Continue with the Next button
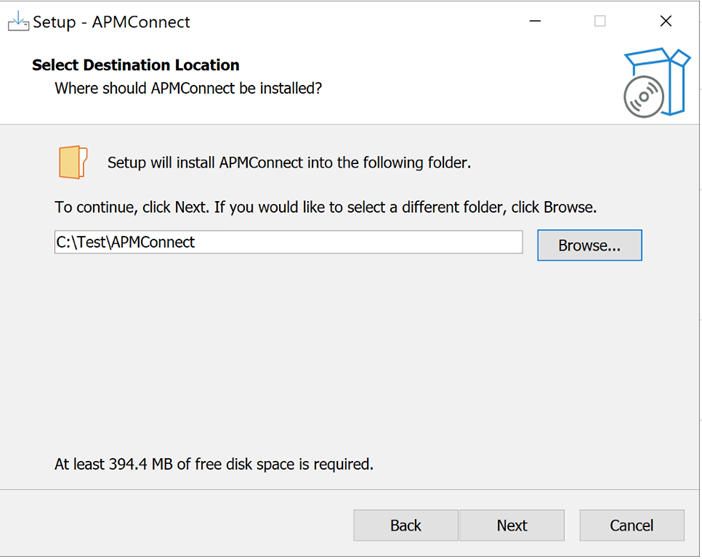Viewport: 702px width, 559px height. (x=512, y=525)
